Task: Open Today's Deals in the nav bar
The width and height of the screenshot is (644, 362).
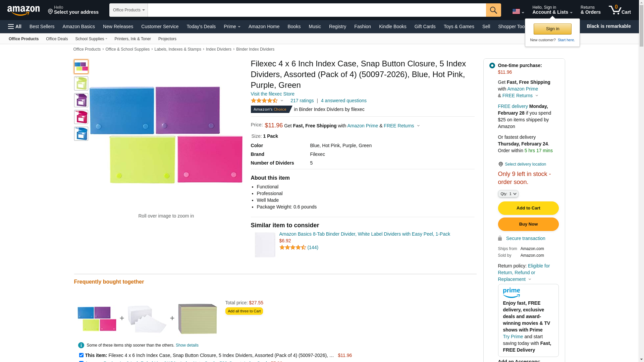Action: (201, 26)
